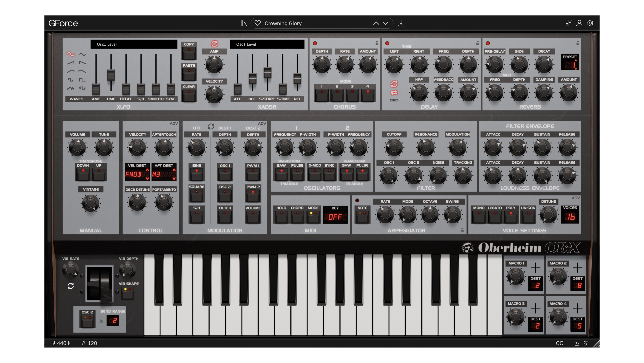Click the delay link icon below ping-pong

point(394,100)
